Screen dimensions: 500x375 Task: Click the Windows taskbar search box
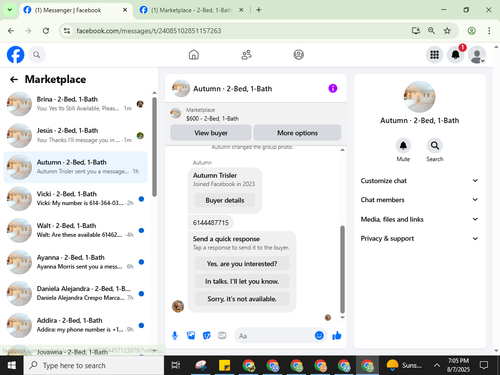pos(94,365)
